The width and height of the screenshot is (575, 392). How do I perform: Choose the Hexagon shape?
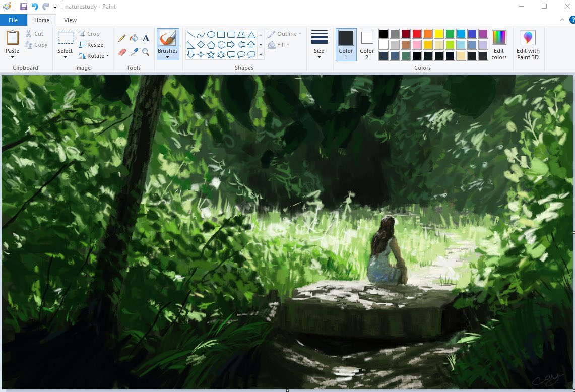click(x=221, y=45)
